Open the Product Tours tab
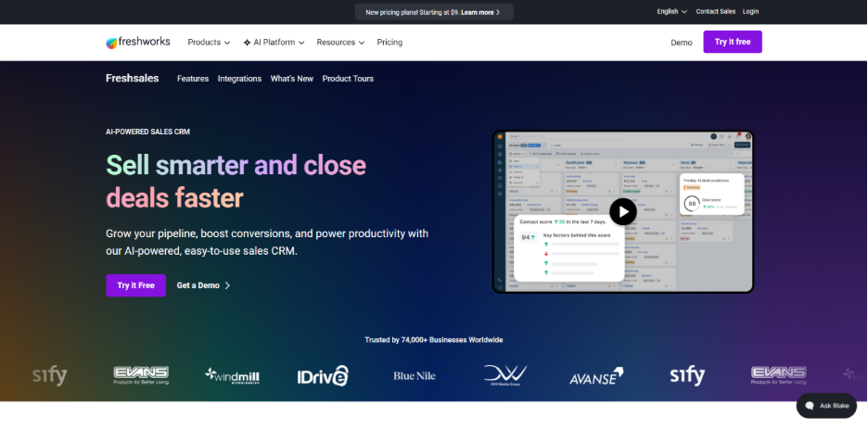This screenshot has width=868, height=429. coord(348,79)
